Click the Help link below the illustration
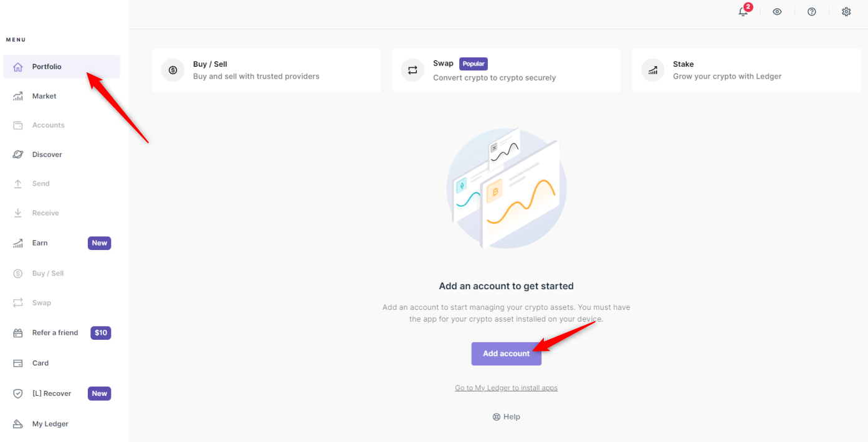Screen dimensions: 868x442 pyautogui.click(x=506, y=417)
